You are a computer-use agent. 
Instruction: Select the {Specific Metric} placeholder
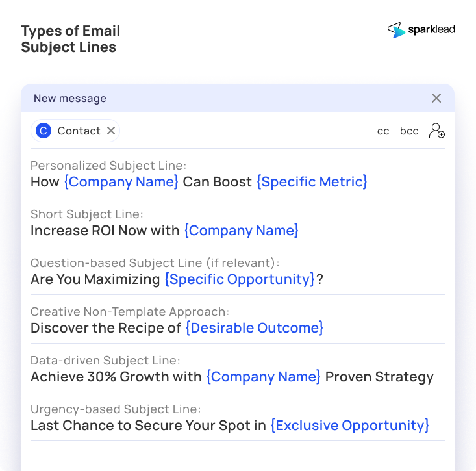(x=312, y=182)
